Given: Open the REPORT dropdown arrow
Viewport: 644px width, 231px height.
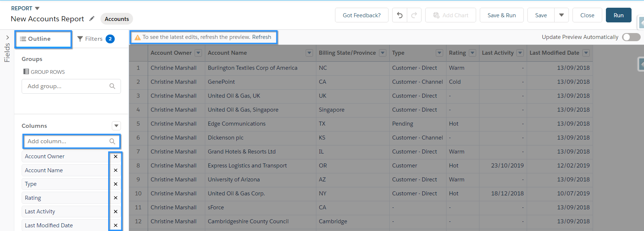Looking at the screenshot, I should pos(37,8).
